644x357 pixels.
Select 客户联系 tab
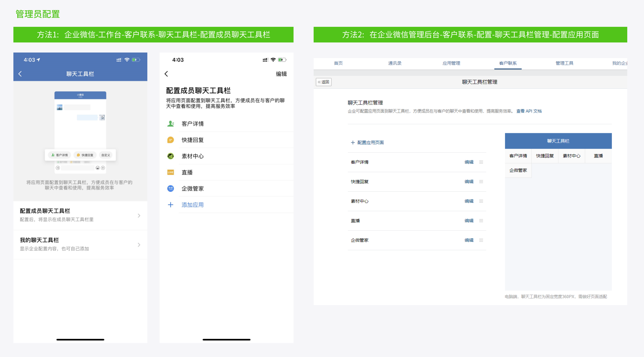click(x=508, y=63)
